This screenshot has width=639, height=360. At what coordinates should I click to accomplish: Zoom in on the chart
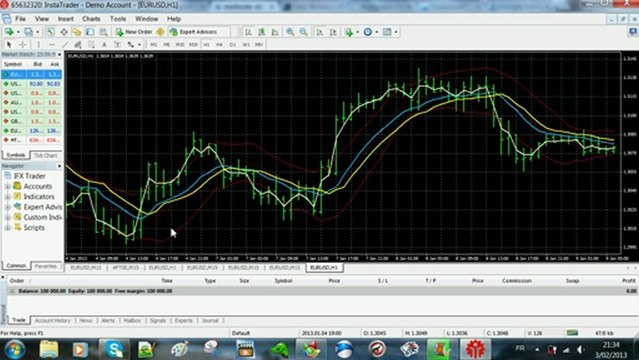(290, 32)
